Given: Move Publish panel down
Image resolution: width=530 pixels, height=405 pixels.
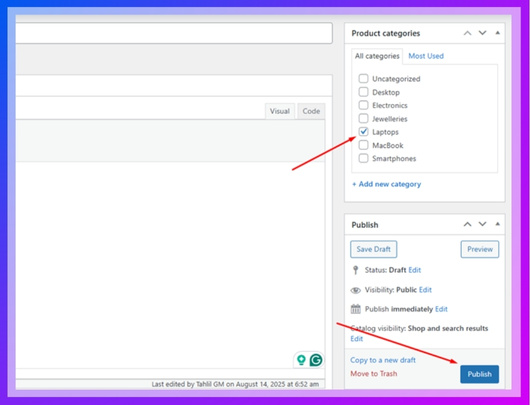Looking at the screenshot, I should tap(482, 224).
